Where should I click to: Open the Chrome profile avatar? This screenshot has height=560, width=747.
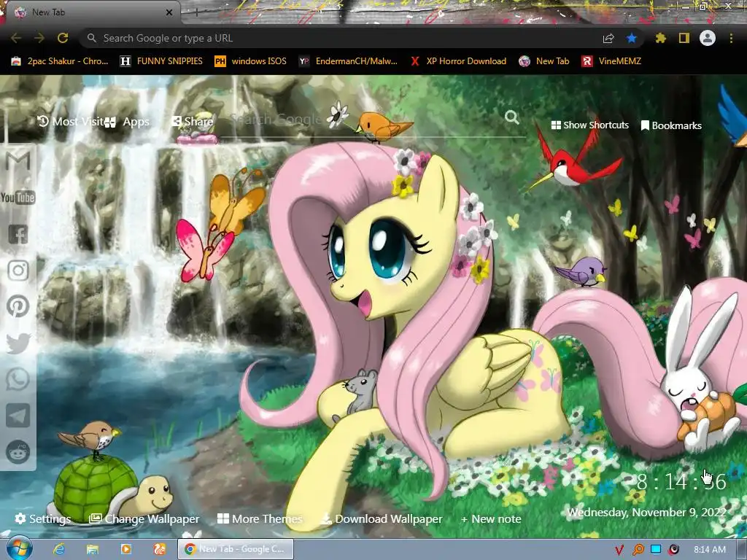coord(708,38)
